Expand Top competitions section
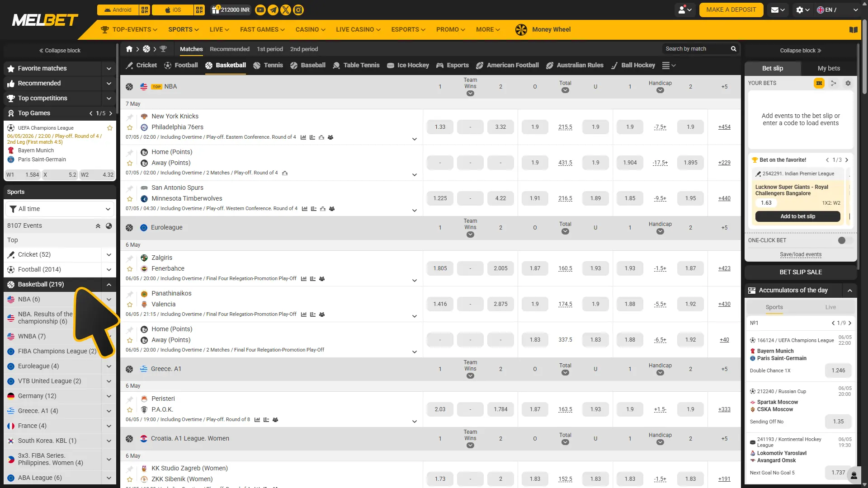 point(109,99)
